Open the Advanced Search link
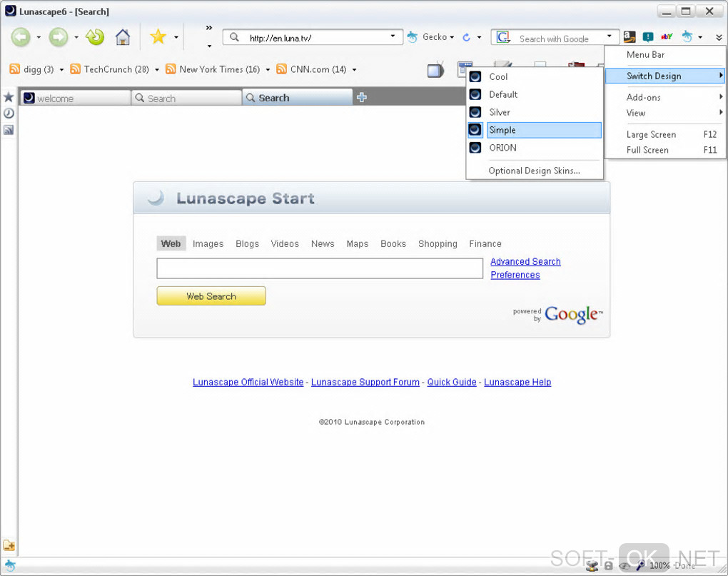 [525, 262]
